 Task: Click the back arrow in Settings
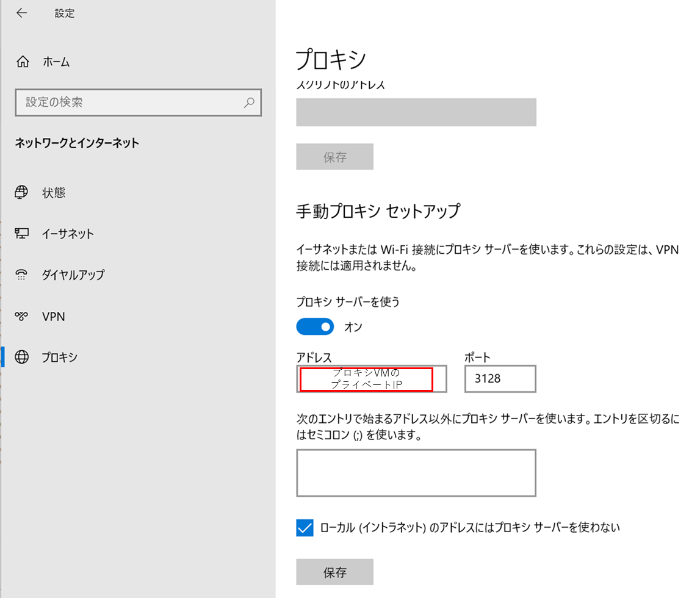click(x=21, y=13)
